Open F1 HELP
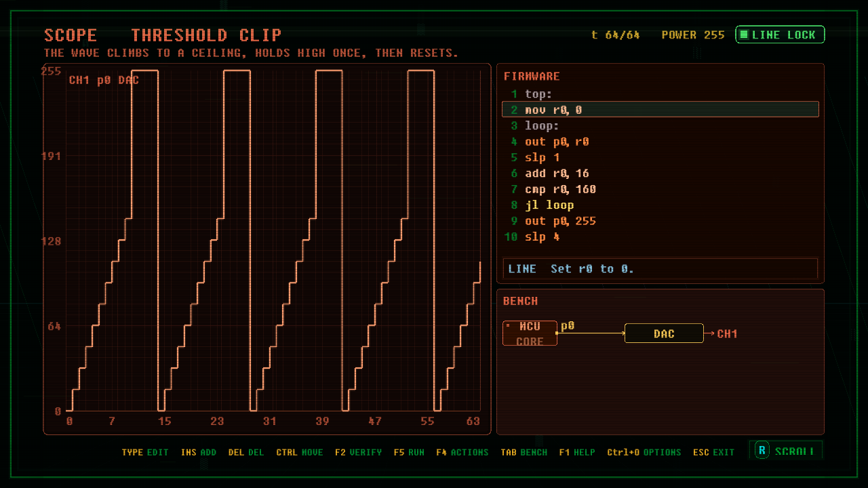This screenshot has height=488, width=868. [577, 452]
